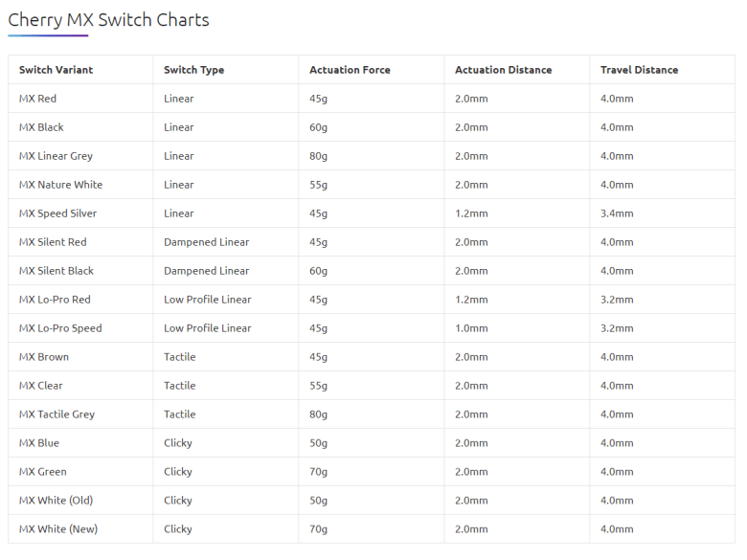Image resolution: width=747 pixels, height=560 pixels.
Task: Select the Switch Type column header
Action: [193, 70]
